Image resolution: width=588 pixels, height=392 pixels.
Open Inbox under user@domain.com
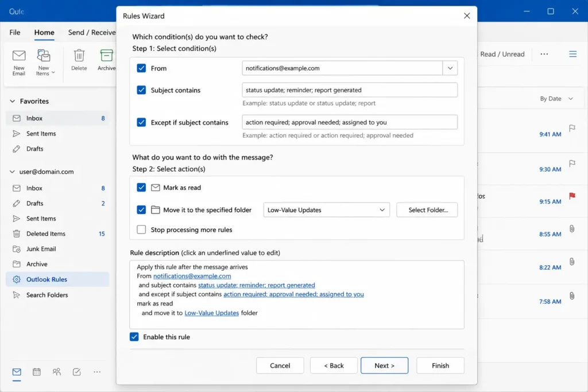point(58,188)
